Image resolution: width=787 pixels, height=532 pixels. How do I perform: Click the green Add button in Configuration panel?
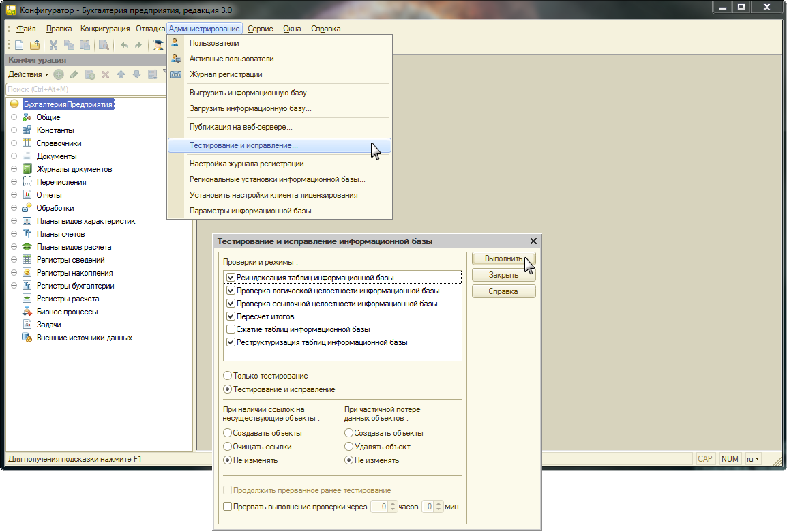pyautogui.click(x=59, y=75)
